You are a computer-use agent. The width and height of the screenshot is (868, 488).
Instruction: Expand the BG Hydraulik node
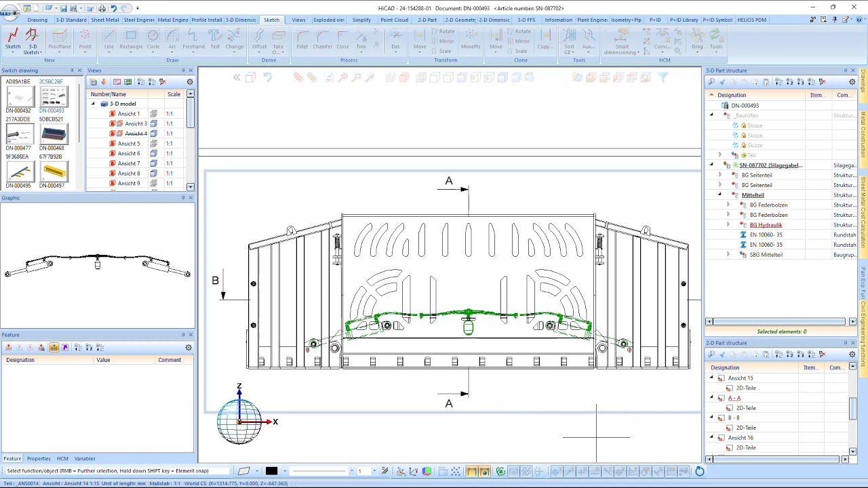point(728,224)
